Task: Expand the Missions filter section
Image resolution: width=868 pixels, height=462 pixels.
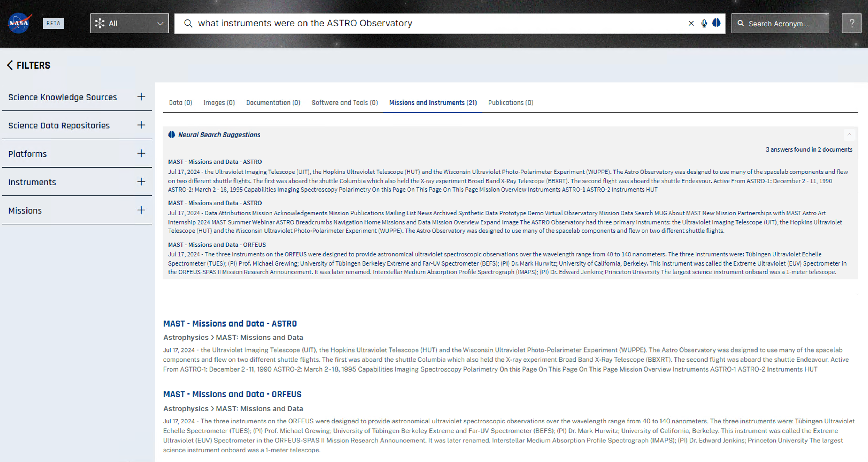Action: [141, 210]
